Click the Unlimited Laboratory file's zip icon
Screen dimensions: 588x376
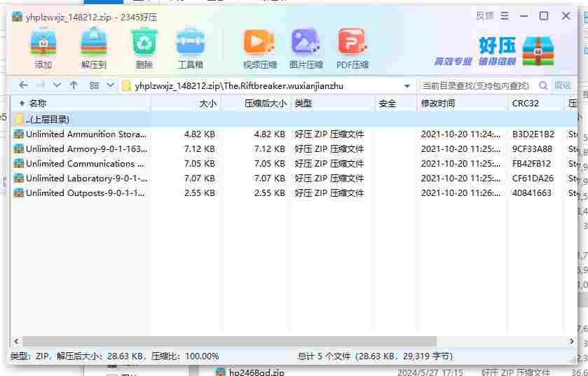(x=18, y=179)
